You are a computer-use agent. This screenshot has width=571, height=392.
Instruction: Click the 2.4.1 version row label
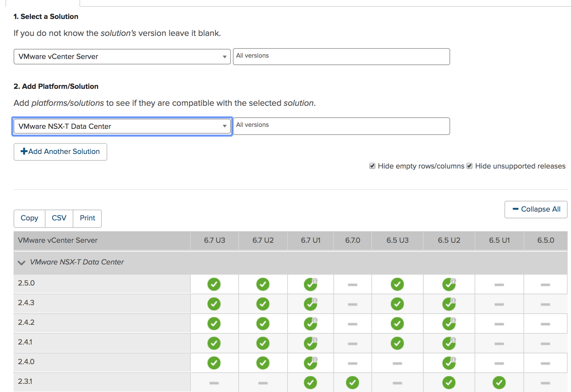pos(25,342)
